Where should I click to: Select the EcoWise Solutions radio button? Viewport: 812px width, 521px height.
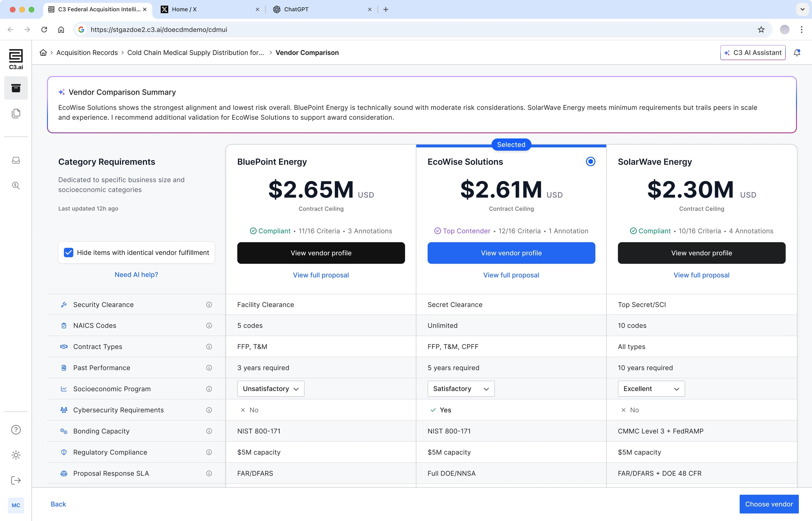click(x=590, y=162)
